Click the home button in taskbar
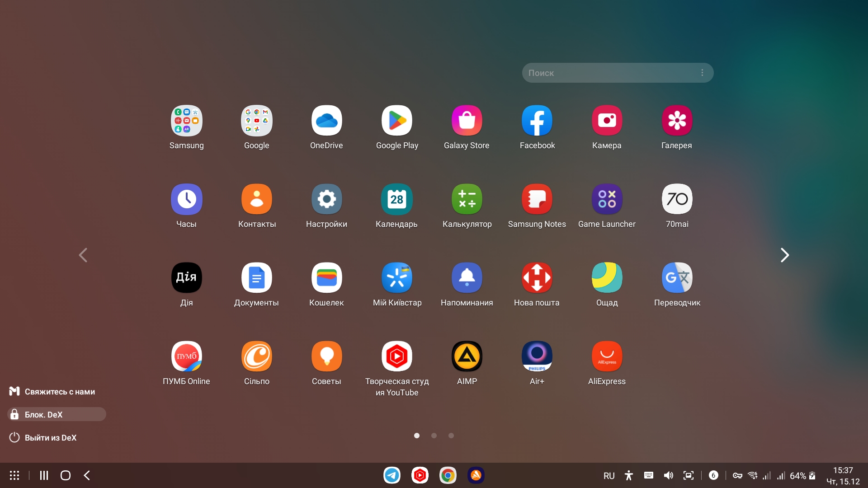Image resolution: width=868 pixels, height=488 pixels. tap(66, 475)
